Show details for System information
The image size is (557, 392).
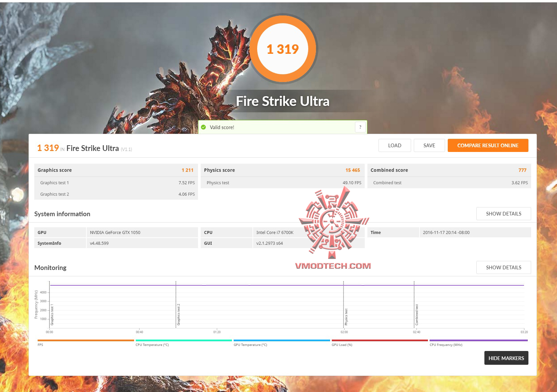(x=504, y=214)
